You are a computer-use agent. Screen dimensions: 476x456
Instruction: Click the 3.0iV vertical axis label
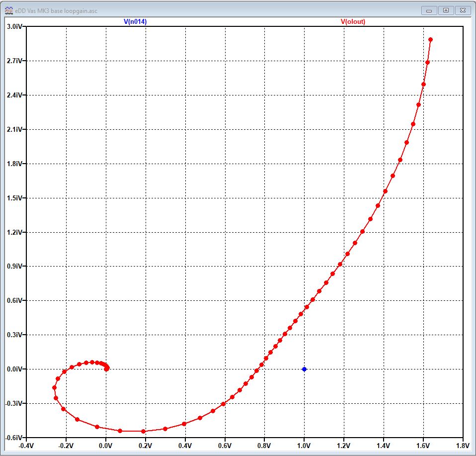coord(14,26)
